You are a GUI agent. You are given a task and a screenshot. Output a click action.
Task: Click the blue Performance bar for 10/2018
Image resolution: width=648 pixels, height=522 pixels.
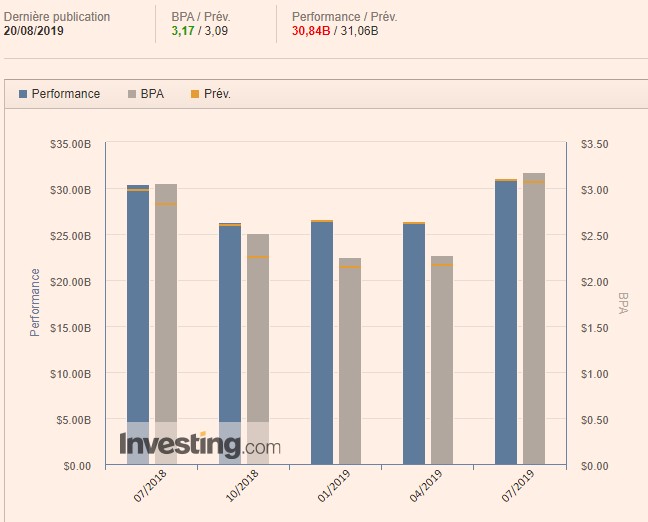coord(230,340)
